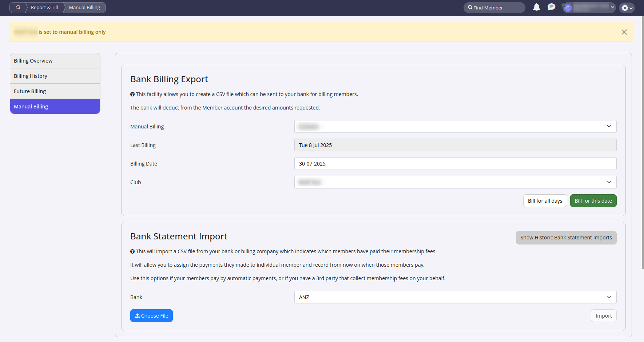Click the home icon in breadcrumb

tap(17, 7)
